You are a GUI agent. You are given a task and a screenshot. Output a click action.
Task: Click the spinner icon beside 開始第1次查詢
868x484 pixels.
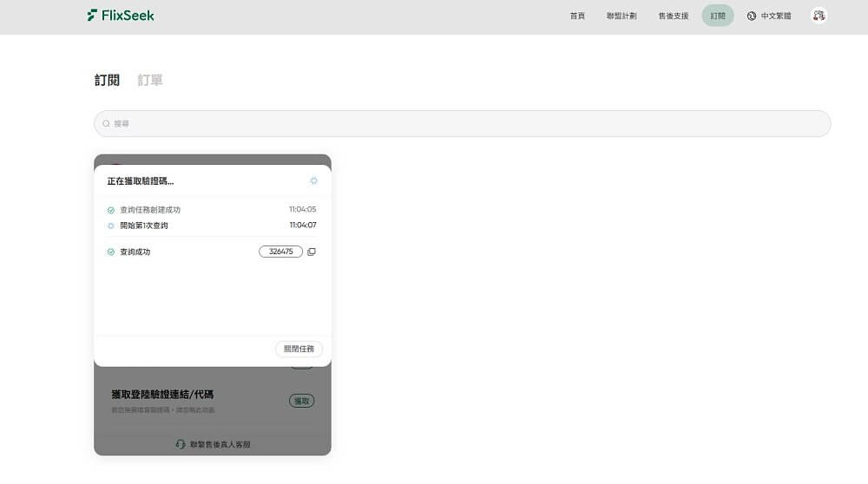click(111, 226)
